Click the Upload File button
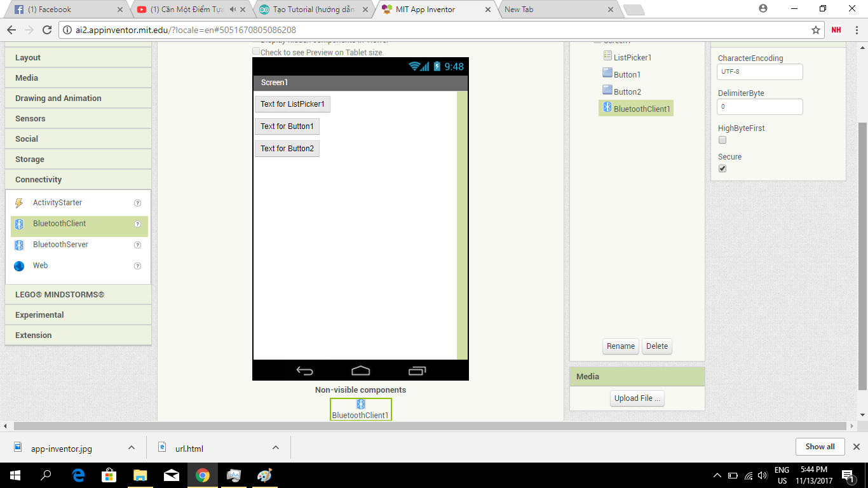The width and height of the screenshot is (868, 488). tap(637, 398)
